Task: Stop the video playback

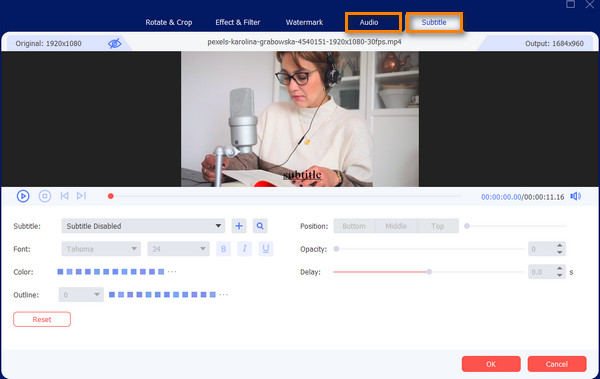Action: point(45,196)
